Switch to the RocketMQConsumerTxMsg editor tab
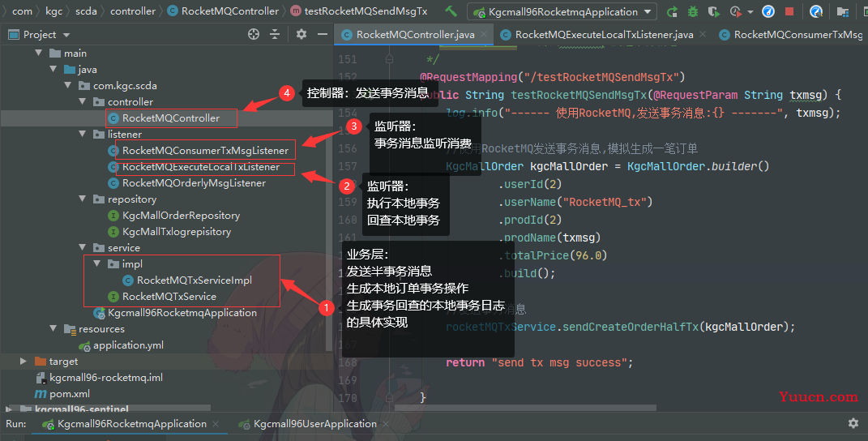 pyautogui.click(x=793, y=34)
